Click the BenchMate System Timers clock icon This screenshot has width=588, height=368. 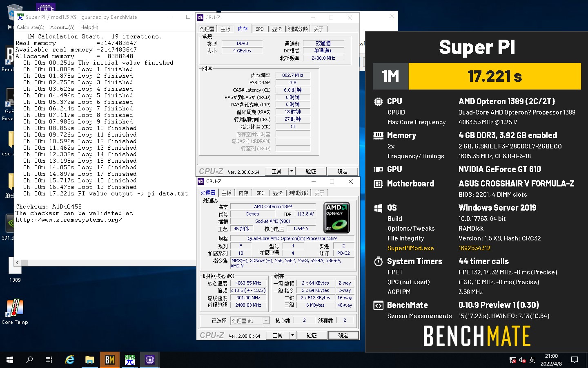tap(379, 261)
